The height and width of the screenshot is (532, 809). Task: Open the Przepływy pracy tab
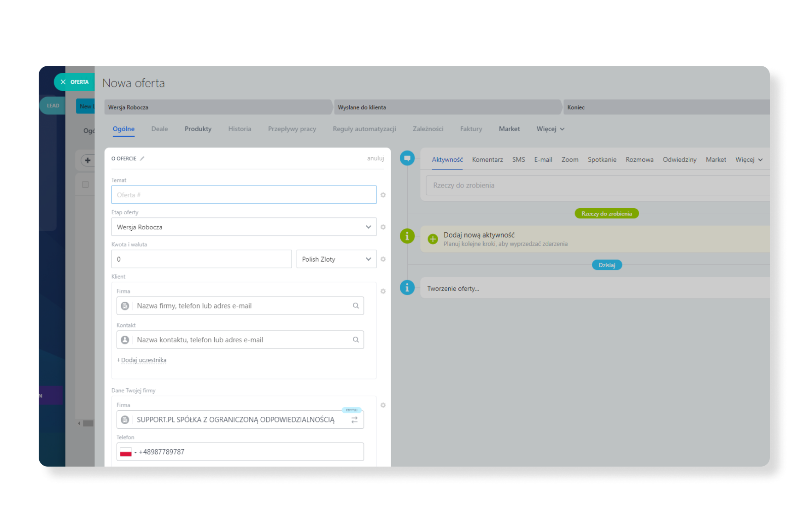pyautogui.click(x=292, y=129)
